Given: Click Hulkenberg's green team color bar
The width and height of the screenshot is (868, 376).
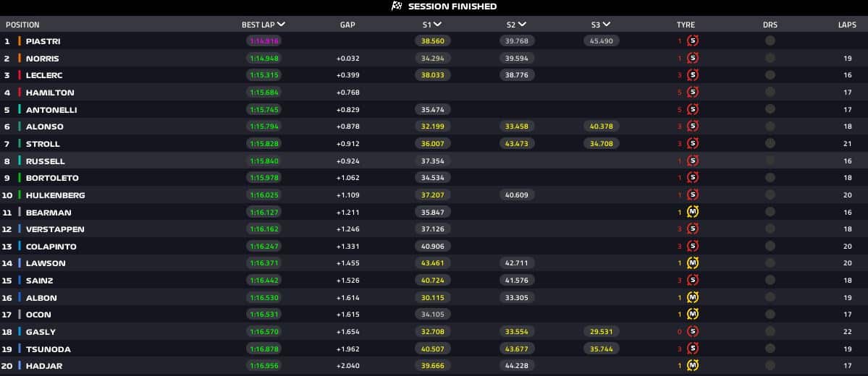Looking at the screenshot, I should [x=20, y=195].
